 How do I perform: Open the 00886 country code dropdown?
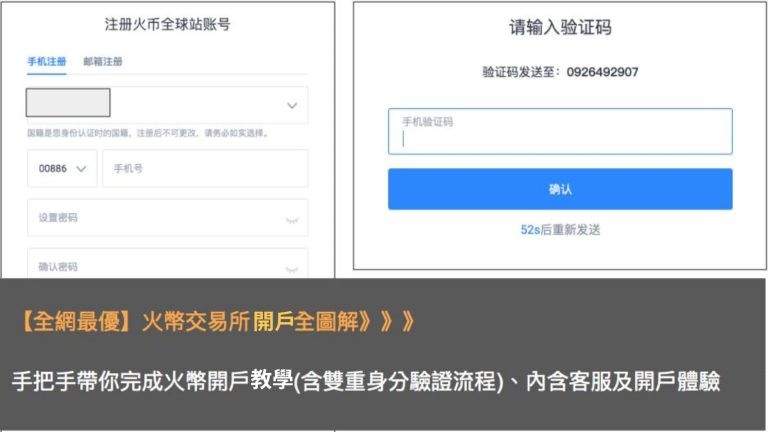(62, 168)
